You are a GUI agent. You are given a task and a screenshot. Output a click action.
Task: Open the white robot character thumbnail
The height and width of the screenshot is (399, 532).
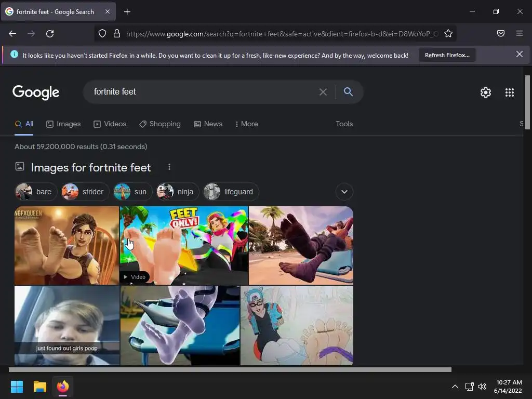(180, 325)
